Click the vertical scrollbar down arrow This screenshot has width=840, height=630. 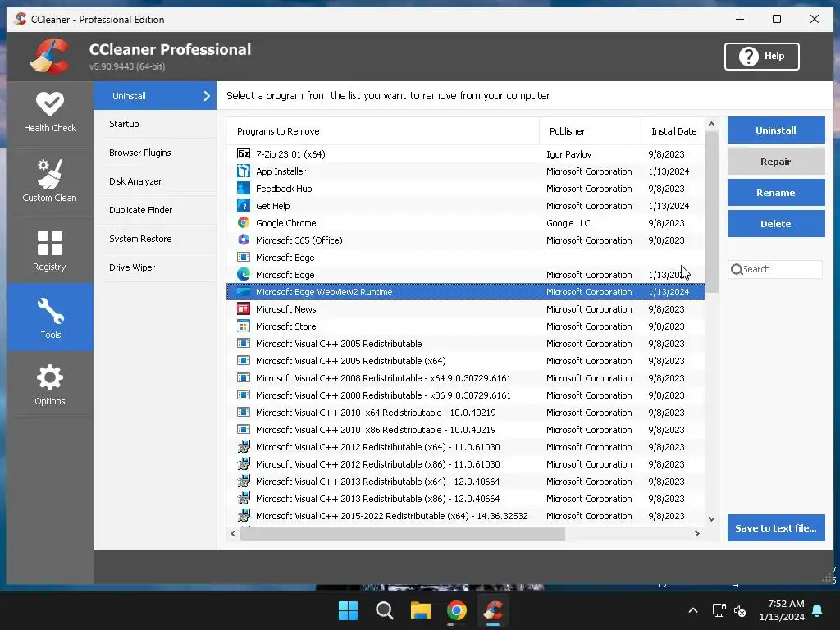711,518
